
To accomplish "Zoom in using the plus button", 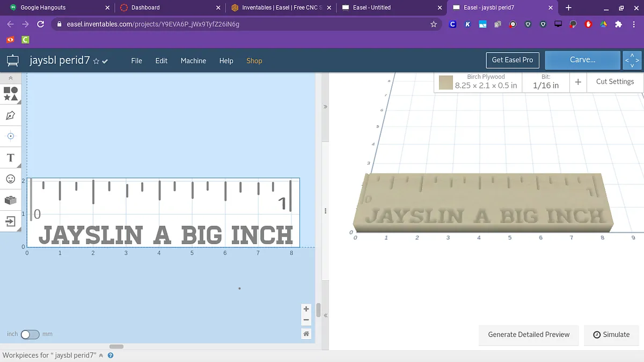I will (306, 309).
